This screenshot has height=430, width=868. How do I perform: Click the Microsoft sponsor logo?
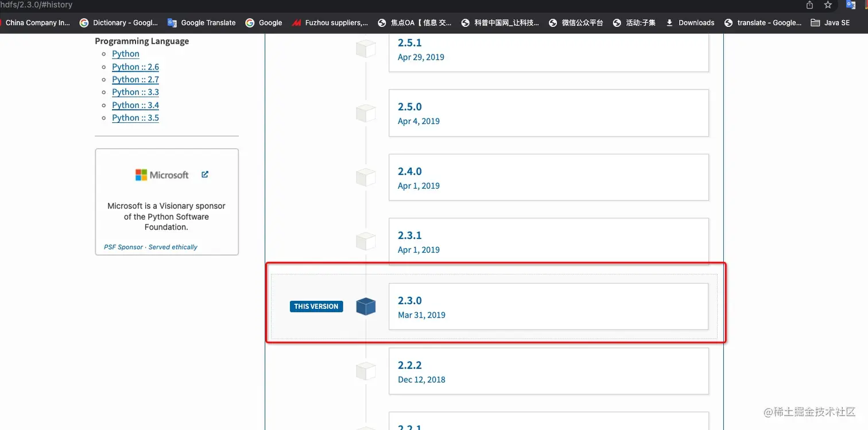tap(162, 175)
